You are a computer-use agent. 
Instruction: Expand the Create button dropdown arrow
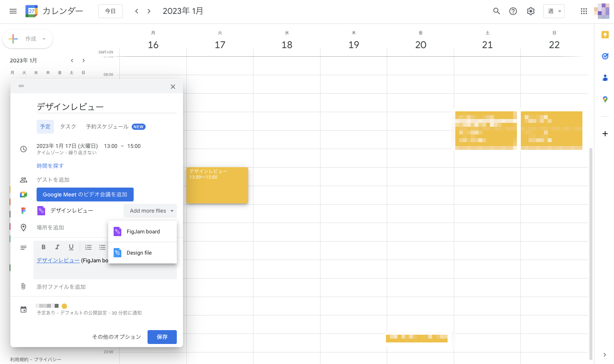coord(44,39)
